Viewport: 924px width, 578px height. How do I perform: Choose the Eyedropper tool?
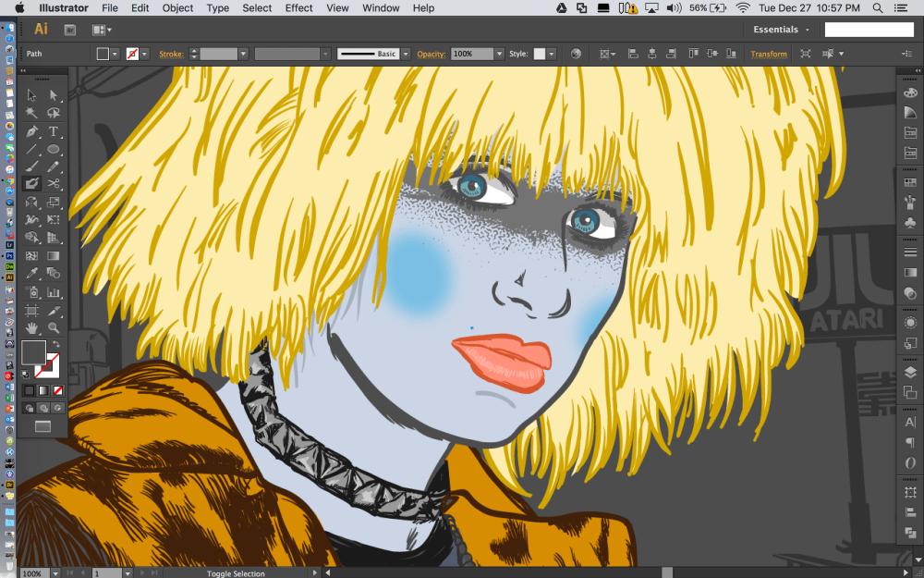[32, 274]
